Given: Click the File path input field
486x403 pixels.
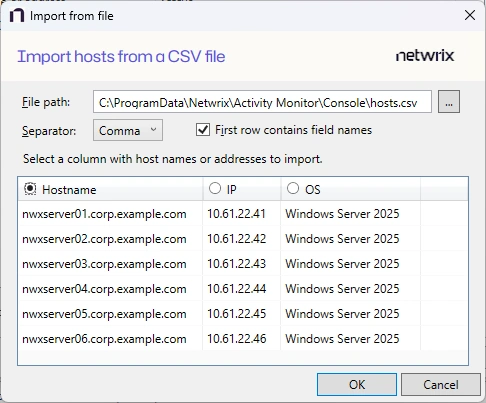Looking at the screenshot, I should coord(262,102).
